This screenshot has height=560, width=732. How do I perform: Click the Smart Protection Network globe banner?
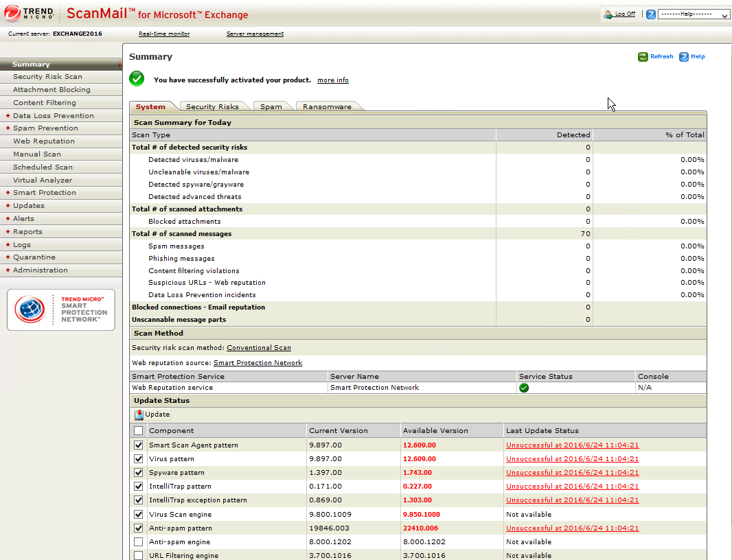click(x=61, y=310)
